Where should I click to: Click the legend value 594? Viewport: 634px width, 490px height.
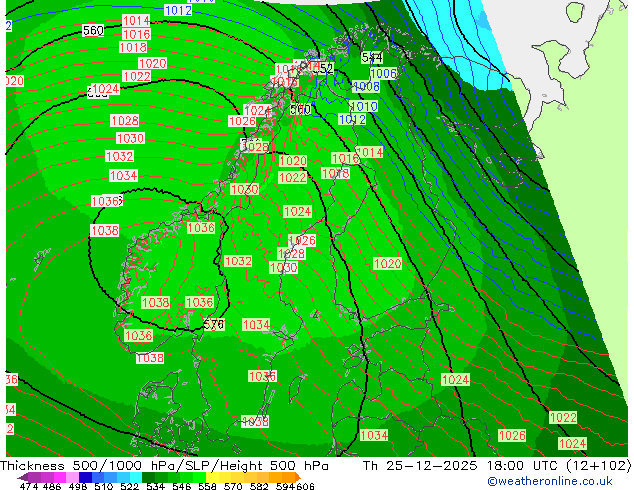point(285,486)
